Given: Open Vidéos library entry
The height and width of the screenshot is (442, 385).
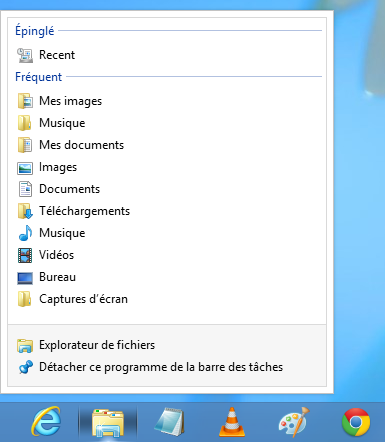Looking at the screenshot, I should point(167,255).
